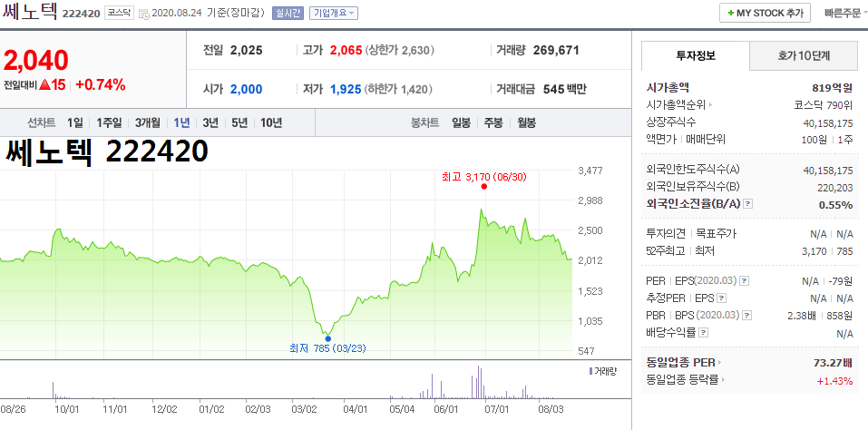
Task: Click the help icon next to 배당수익률
Action: (x=704, y=333)
